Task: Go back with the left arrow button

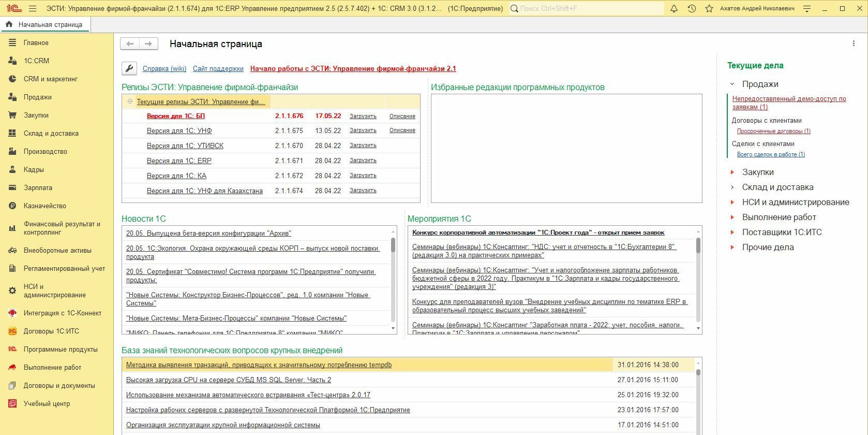Action: 130,44
